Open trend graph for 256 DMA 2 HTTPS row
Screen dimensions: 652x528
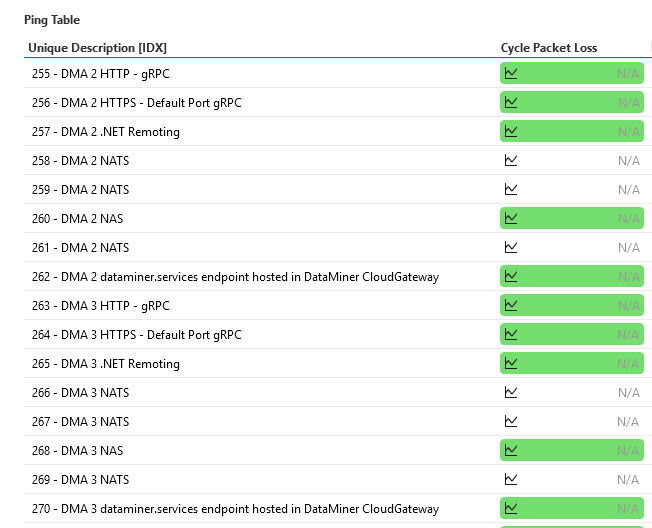[x=511, y=102]
